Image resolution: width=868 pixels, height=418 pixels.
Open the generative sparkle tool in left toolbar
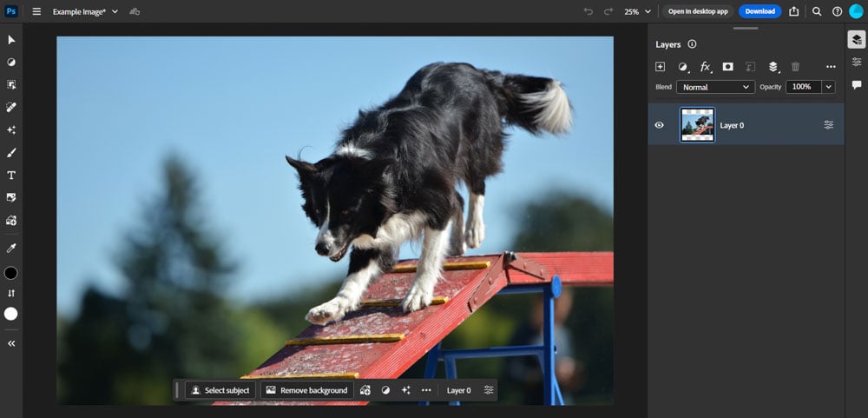[x=11, y=129]
